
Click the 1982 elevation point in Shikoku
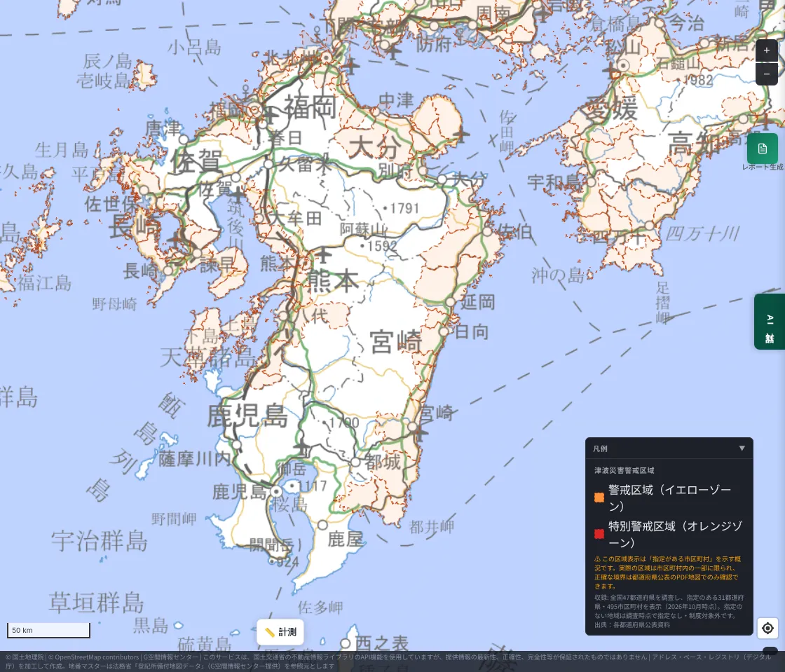tap(695, 80)
